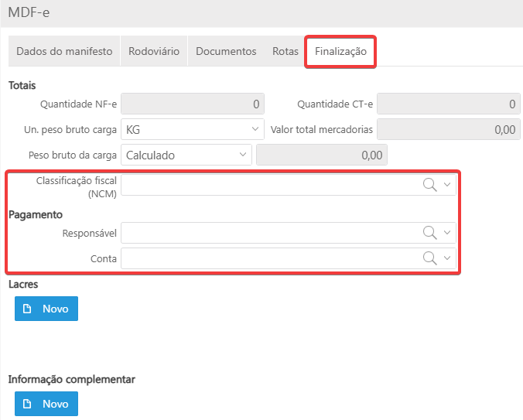Viewport: 523px width, 420px height.
Task: Click the search icon in Classificação fiscal (NCM)
Action: (430, 185)
